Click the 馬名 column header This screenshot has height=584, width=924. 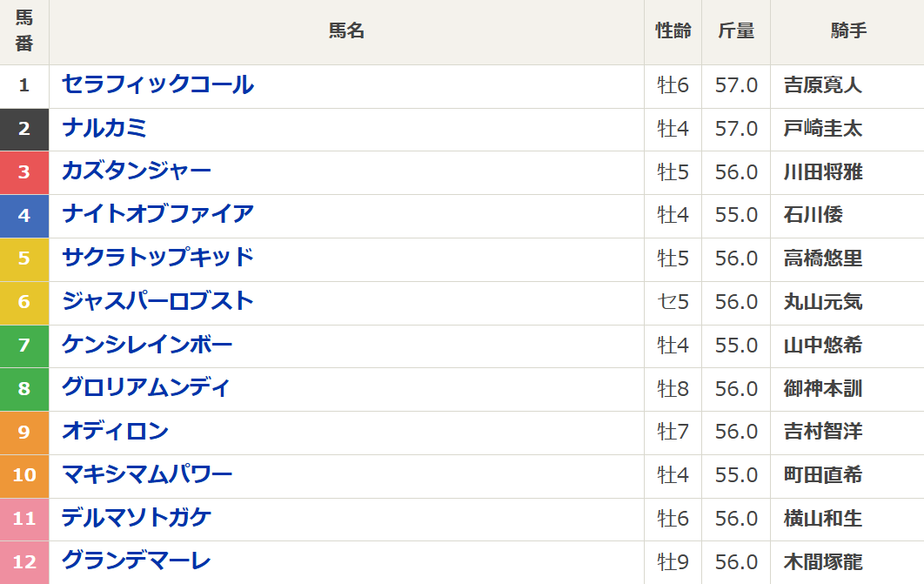[346, 31]
